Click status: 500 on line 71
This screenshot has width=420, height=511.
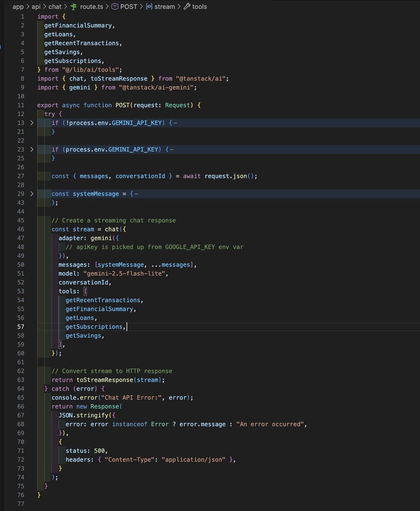85,451
